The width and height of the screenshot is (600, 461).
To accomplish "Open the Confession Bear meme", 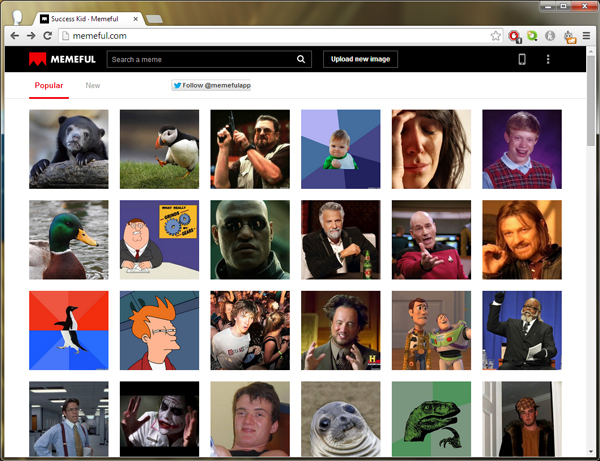I will (x=69, y=149).
